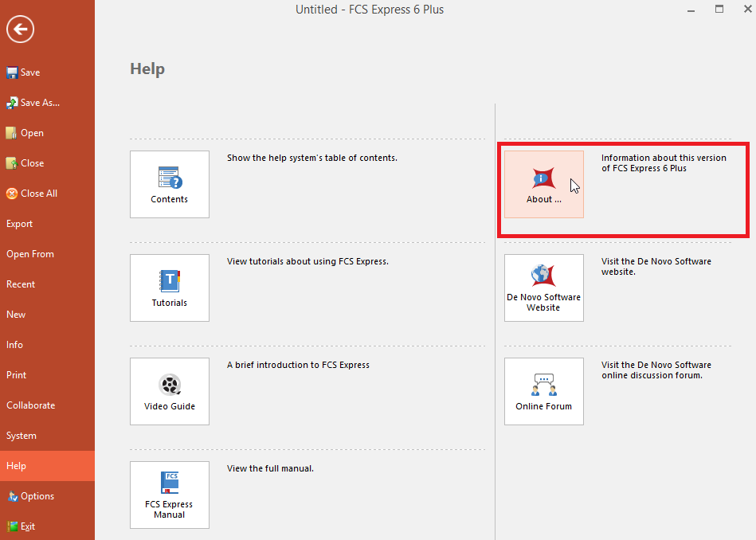Minimize the FCS Express window

(691, 10)
